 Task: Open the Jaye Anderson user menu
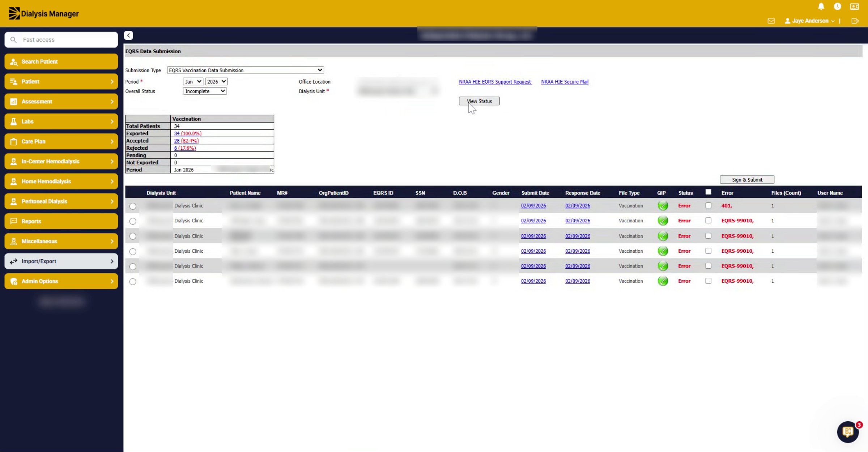(x=809, y=21)
